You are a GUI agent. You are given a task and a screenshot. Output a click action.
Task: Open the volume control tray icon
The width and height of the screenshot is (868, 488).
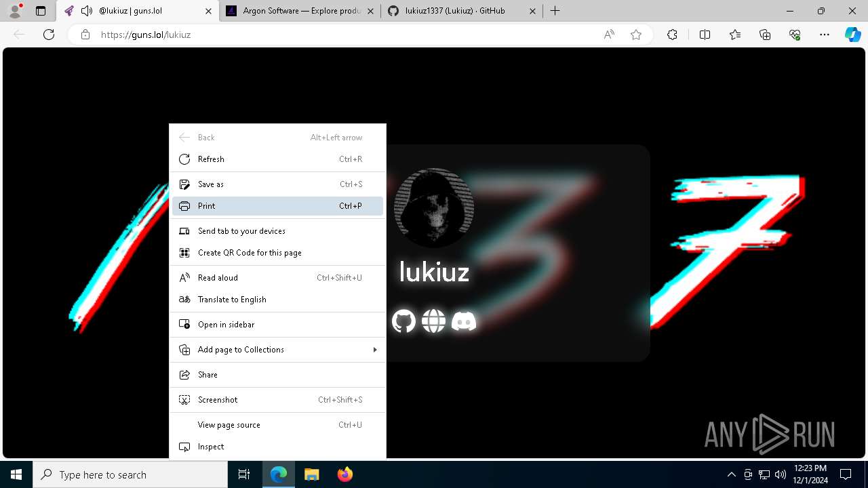pos(781,474)
